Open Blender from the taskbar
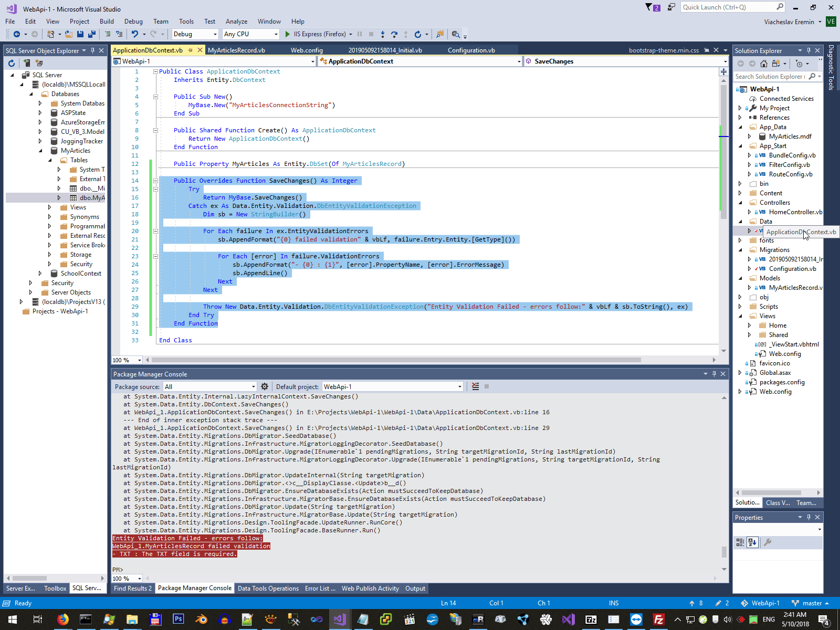The width and height of the screenshot is (840, 630). tap(201, 619)
